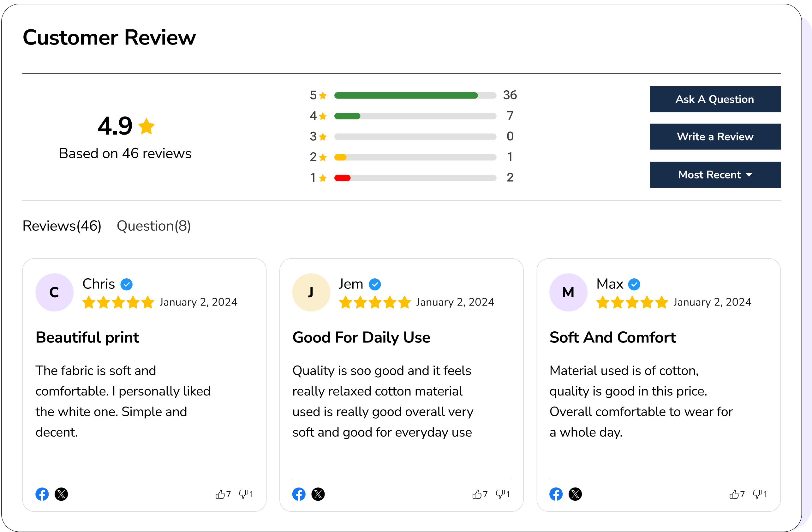This screenshot has width=812, height=532.
Task: Click reviewer name Jem
Action: [x=351, y=284]
